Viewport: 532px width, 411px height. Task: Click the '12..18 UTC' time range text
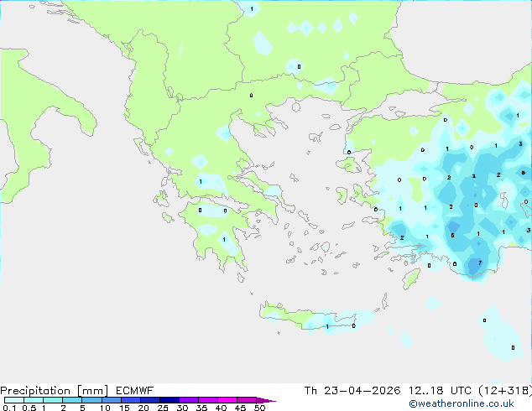(x=440, y=391)
